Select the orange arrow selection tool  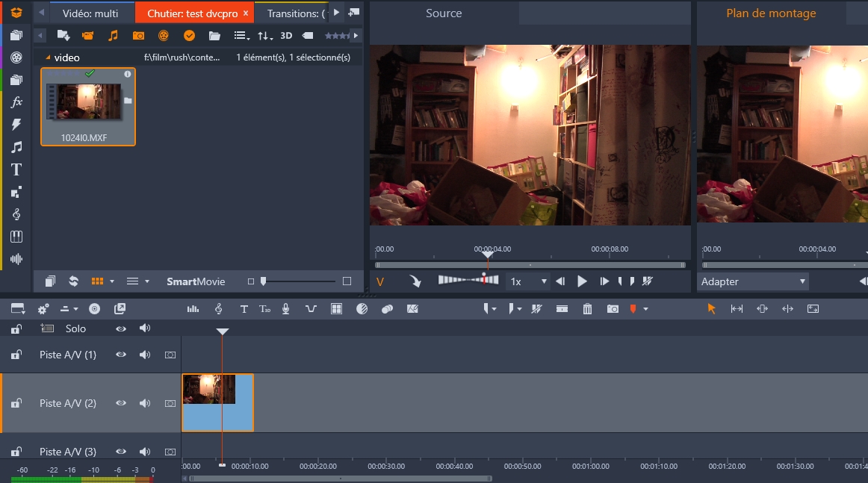tap(711, 309)
